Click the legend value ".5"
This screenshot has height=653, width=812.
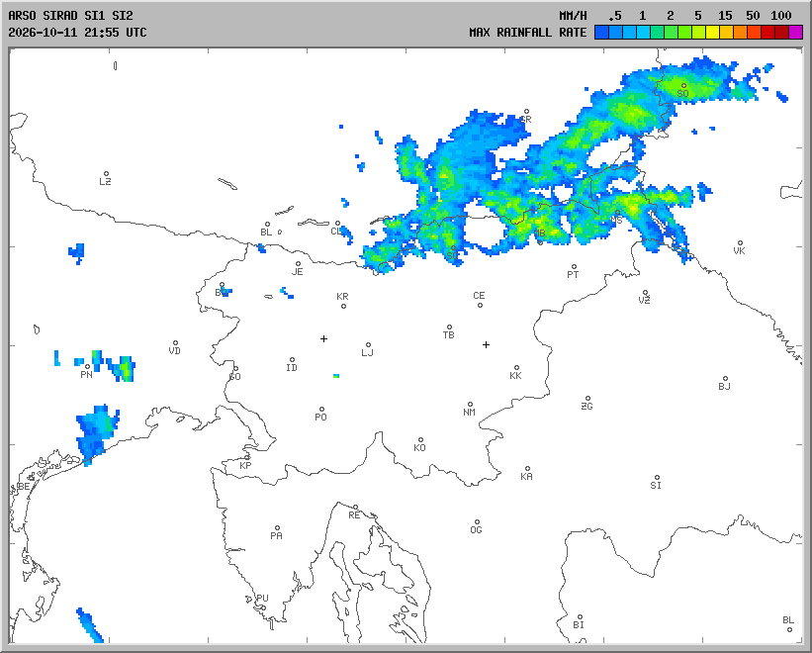[615, 16]
